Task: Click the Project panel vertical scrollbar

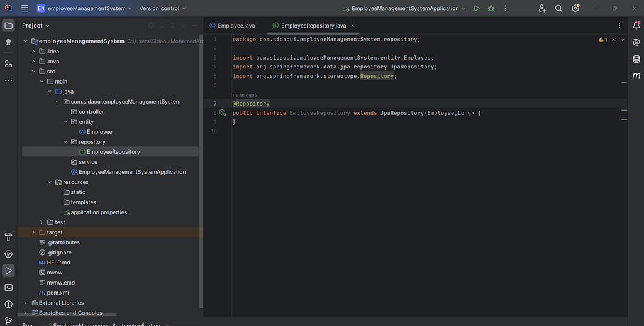Action: [x=201, y=170]
